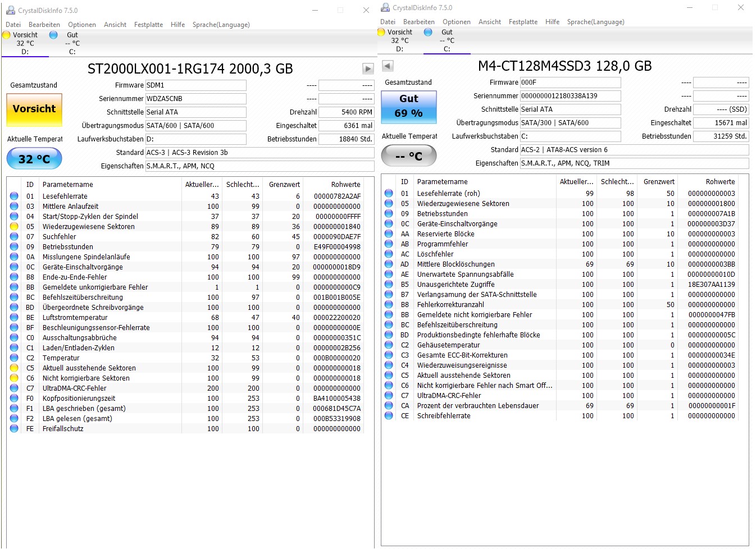
Task: Click the back arrow beside M4-CT128M4SSD3 title
Action: (x=386, y=66)
